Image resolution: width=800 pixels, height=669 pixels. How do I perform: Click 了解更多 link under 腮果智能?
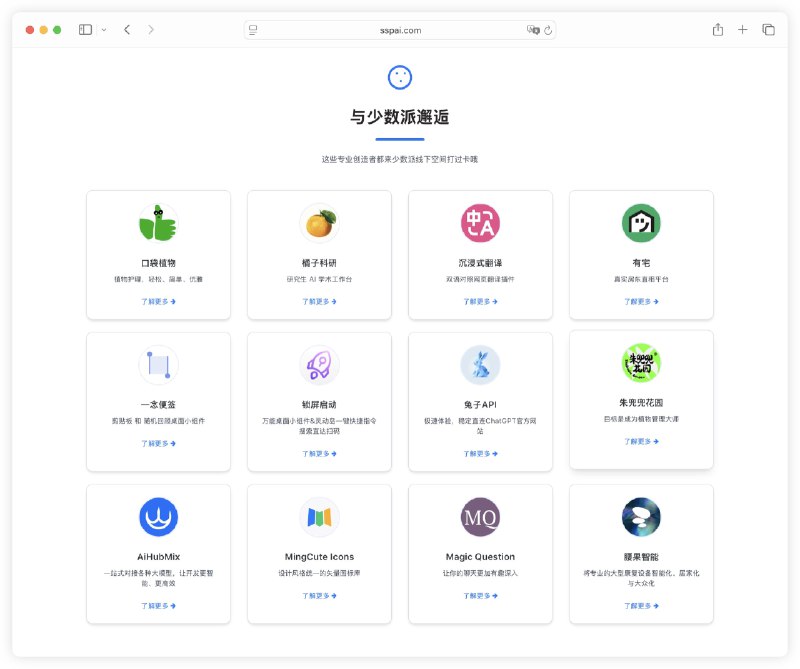click(x=641, y=595)
